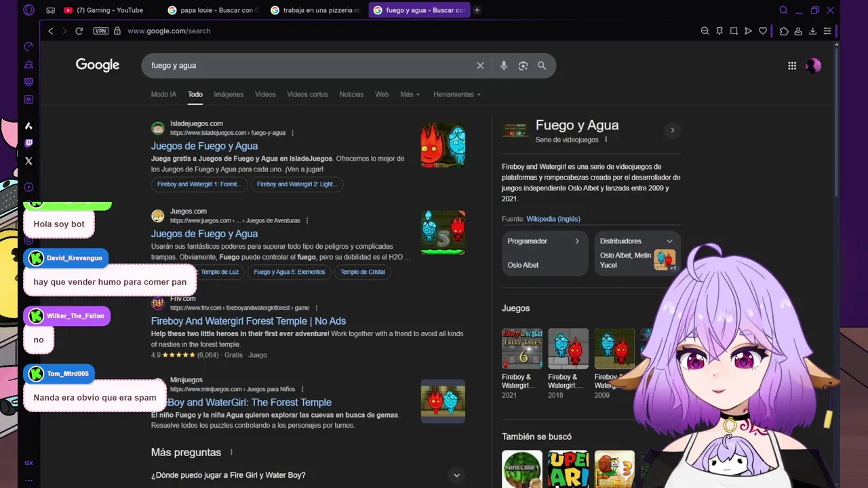The image size is (868, 488).
Task: Select the Videos search tab
Action: pyautogui.click(x=265, y=94)
